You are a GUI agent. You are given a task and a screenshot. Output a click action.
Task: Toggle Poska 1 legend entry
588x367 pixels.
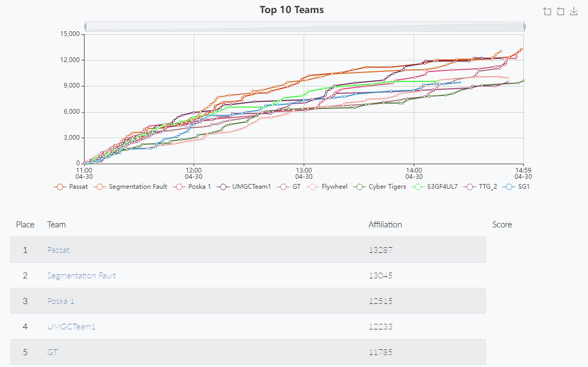point(193,187)
